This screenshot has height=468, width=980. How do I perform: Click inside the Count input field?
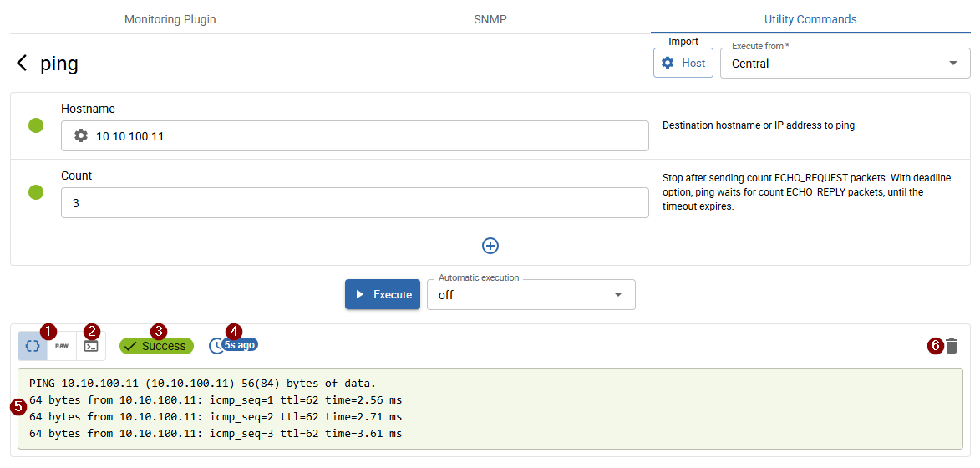[354, 203]
